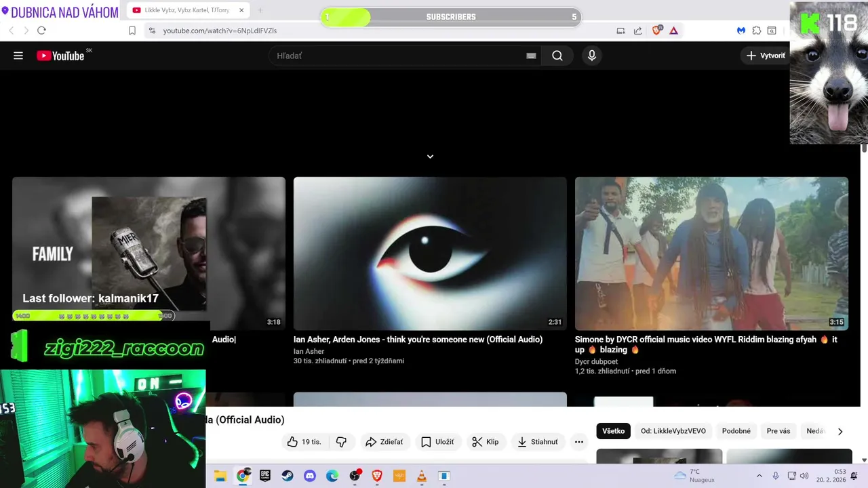
Task: Show hidden system tray icons chevron
Action: click(x=759, y=476)
